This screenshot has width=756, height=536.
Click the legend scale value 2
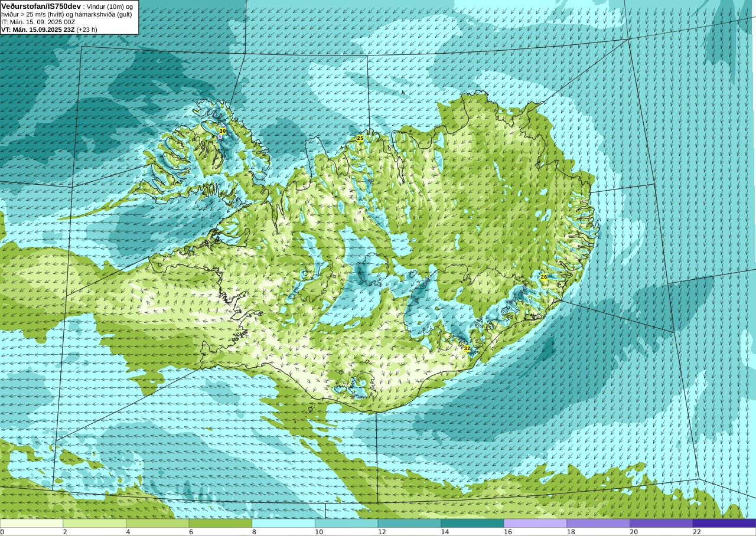tap(65, 532)
